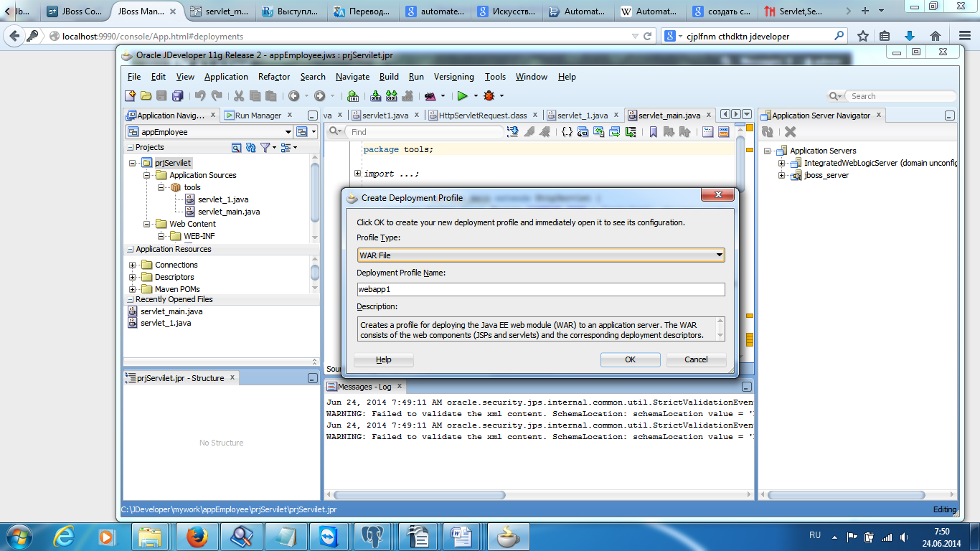Screen dimensions: 980x551
Task: Expand the IntegratedWebLogicServer node
Action: [781, 163]
